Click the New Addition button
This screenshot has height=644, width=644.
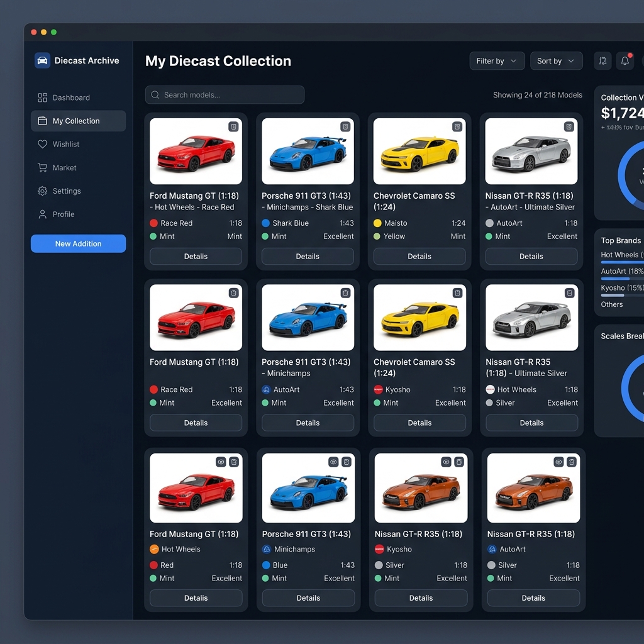click(x=78, y=243)
